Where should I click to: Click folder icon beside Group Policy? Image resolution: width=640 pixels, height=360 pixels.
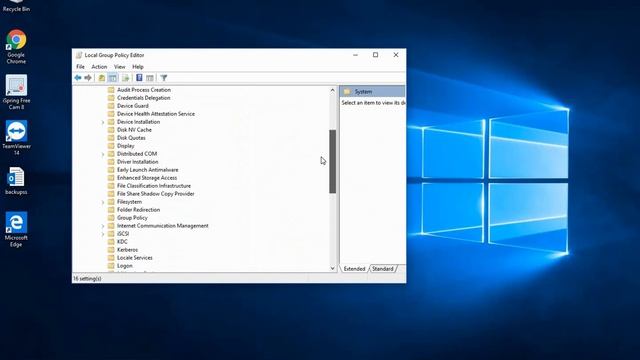111,218
